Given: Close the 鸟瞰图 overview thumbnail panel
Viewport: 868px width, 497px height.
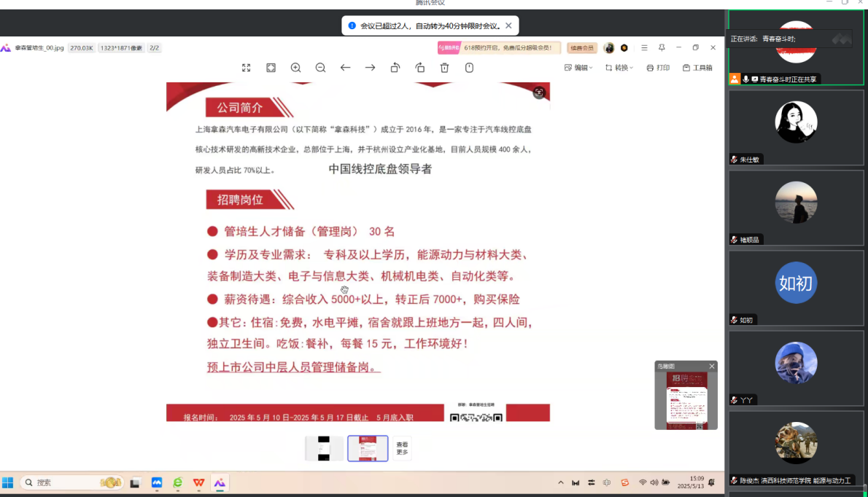Looking at the screenshot, I should (x=712, y=366).
